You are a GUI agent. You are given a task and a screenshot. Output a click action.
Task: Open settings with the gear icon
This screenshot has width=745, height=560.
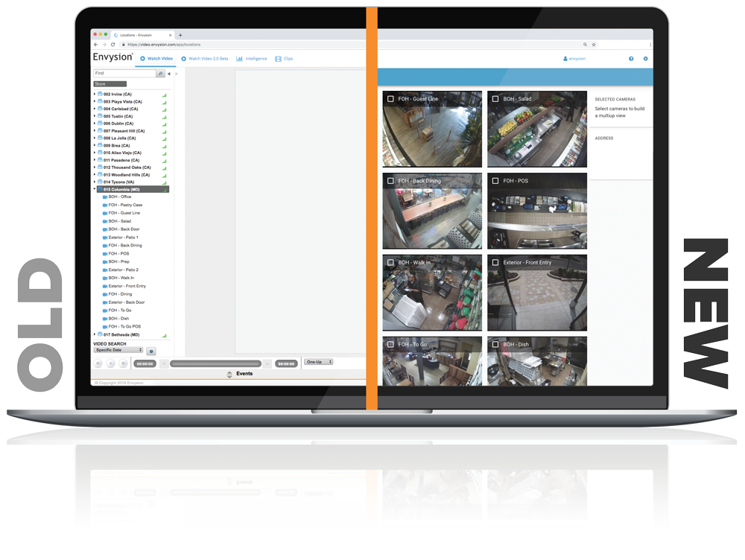click(x=645, y=59)
